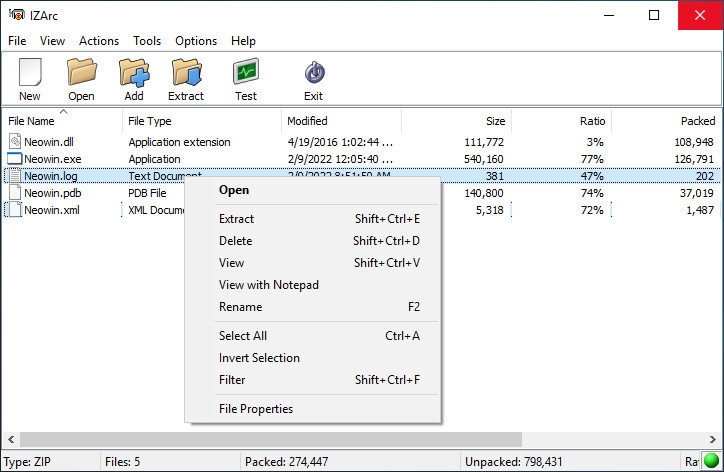Viewport: 724px width, 472px height.
Task: Click the green status light indicator
Action: [x=711, y=460]
